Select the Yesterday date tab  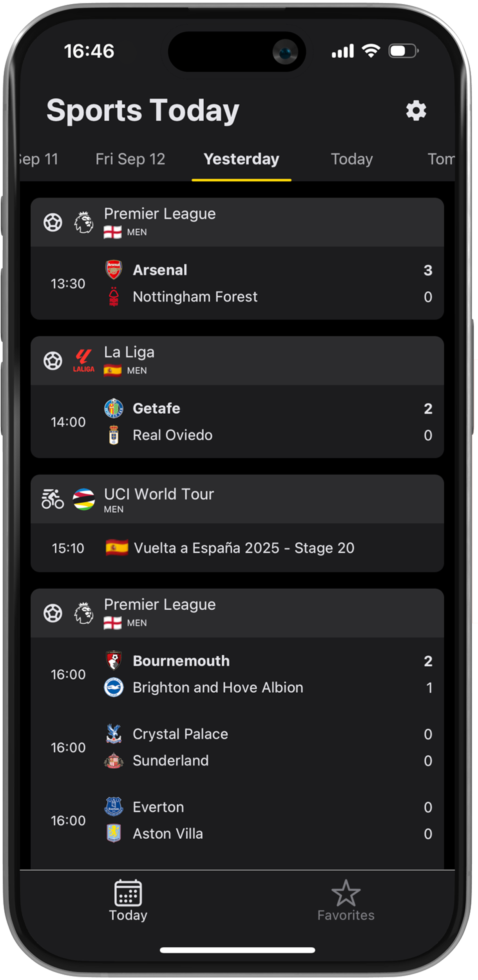click(x=241, y=159)
